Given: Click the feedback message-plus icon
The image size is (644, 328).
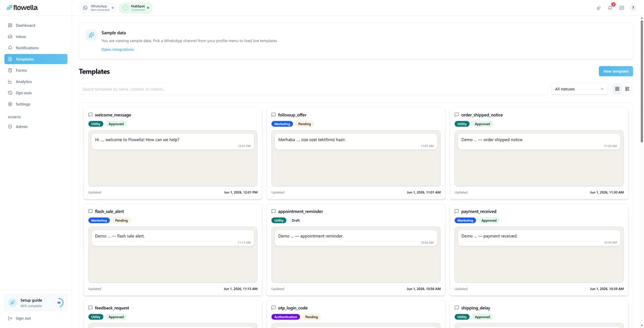Looking at the screenshot, I should click(621, 8).
